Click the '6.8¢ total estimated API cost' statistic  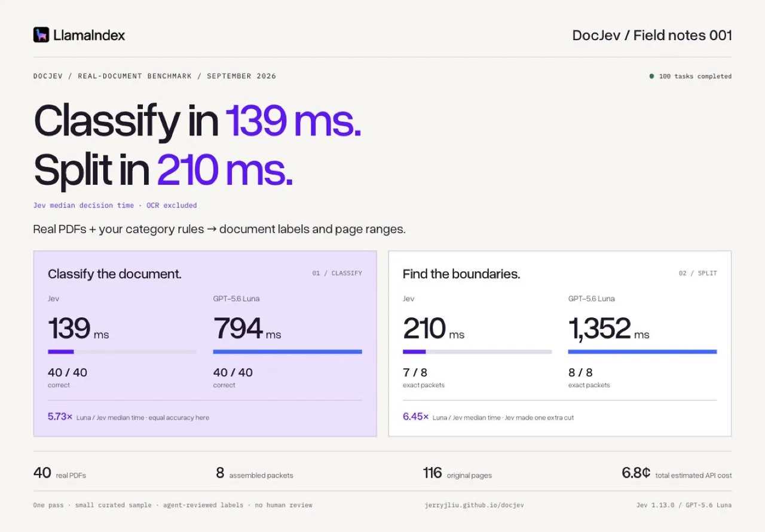[x=677, y=473]
